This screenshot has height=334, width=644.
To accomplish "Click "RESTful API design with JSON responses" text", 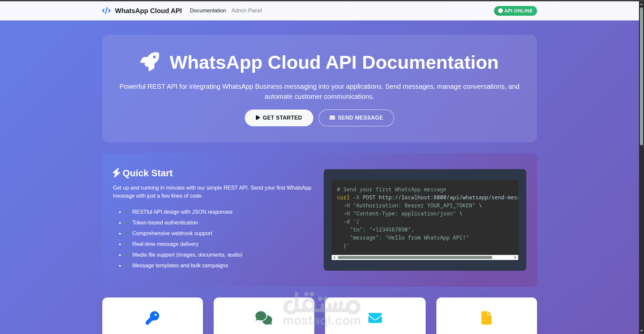I will coord(182,212).
